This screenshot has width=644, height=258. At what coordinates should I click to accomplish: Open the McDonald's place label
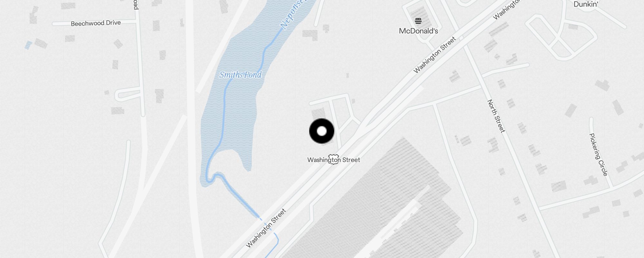tap(418, 31)
